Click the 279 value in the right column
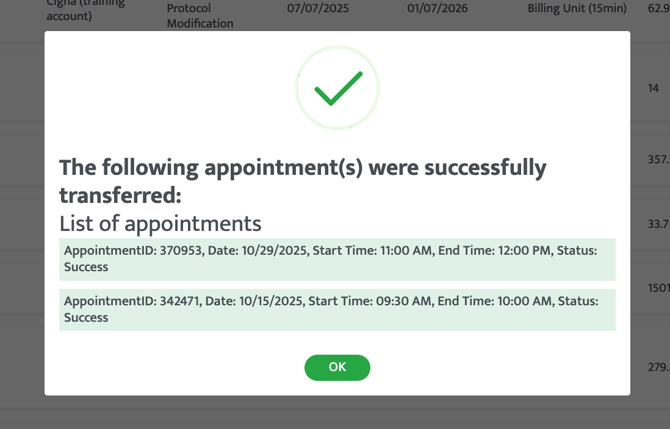The height and width of the screenshot is (429, 670). click(658, 367)
